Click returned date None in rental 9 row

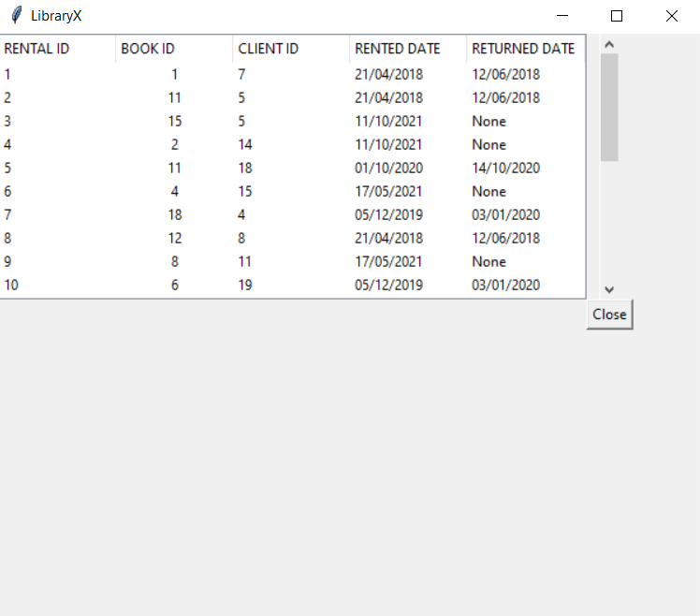click(489, 262)
